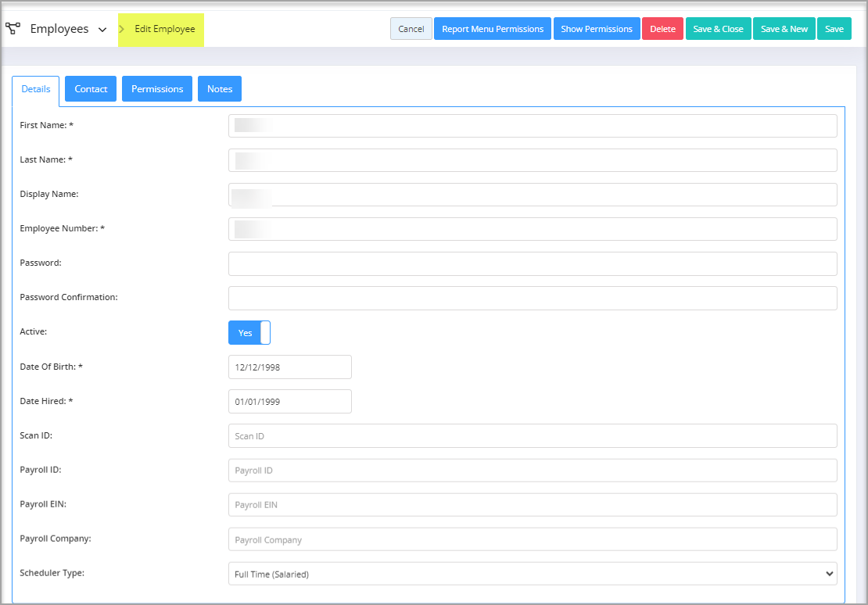The image size is (868, 605).
Task: Click the Payroll EIN field
Action: point(533,505)
